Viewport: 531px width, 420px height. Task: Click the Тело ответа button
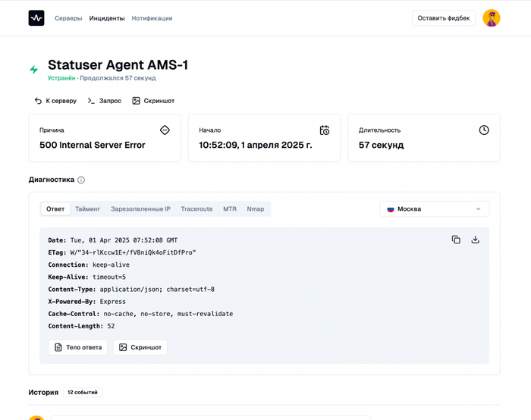point(78,347)
